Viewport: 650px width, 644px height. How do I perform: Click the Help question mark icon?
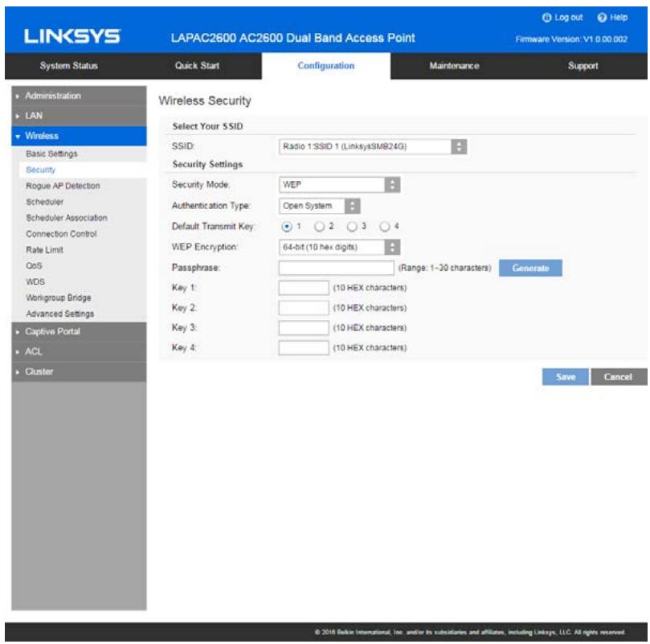coord(602,18)
